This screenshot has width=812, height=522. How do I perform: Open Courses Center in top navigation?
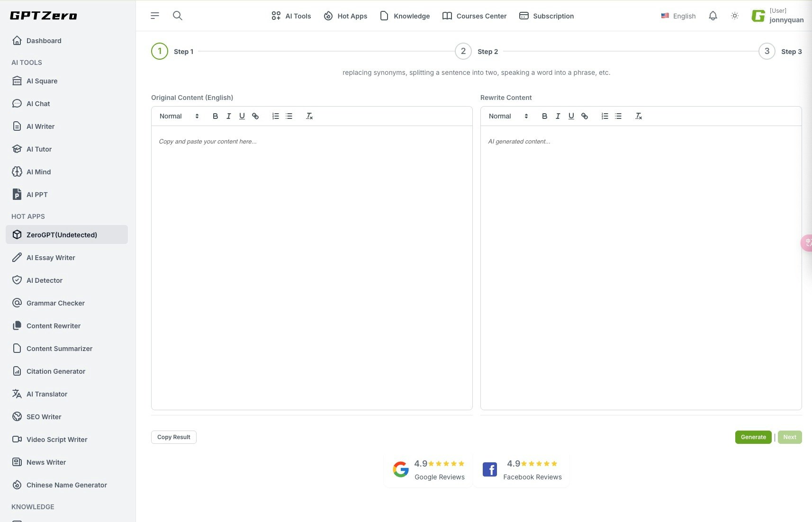click(x=474, y=16)
